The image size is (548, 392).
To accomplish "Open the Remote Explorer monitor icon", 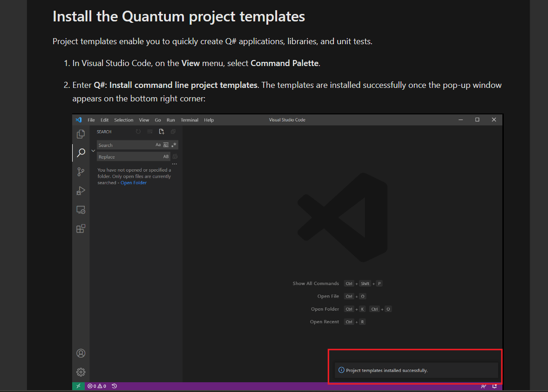I will tap(81, 210).
